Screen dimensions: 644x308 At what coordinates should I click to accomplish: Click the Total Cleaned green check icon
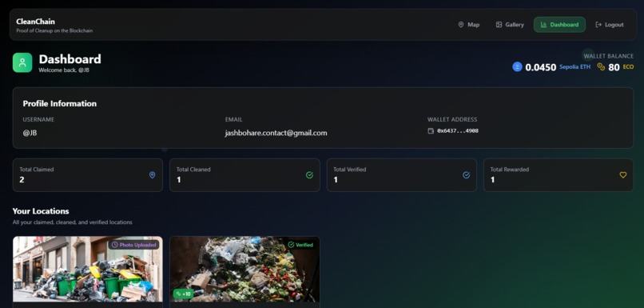pyautogui.click(x=309, y=175)
